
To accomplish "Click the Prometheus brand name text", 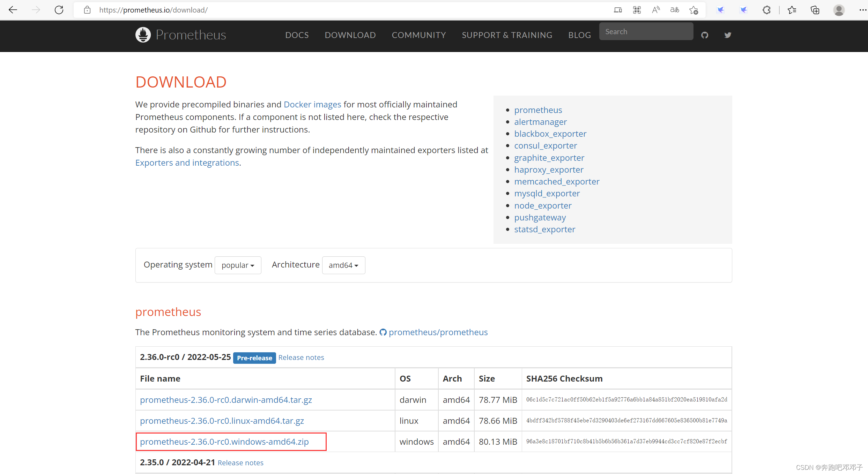I will tap(191, 35).
